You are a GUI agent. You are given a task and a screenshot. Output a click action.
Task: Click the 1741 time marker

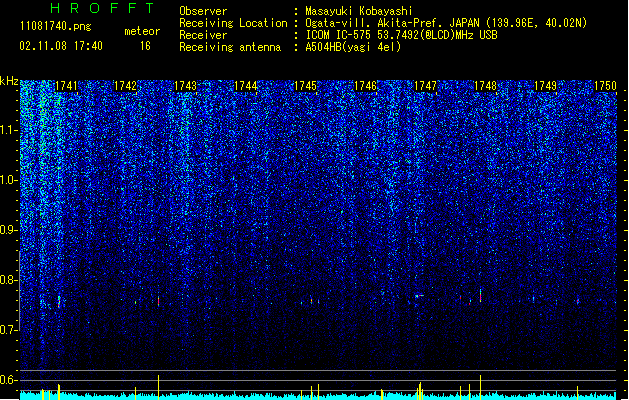coord(66,86)
